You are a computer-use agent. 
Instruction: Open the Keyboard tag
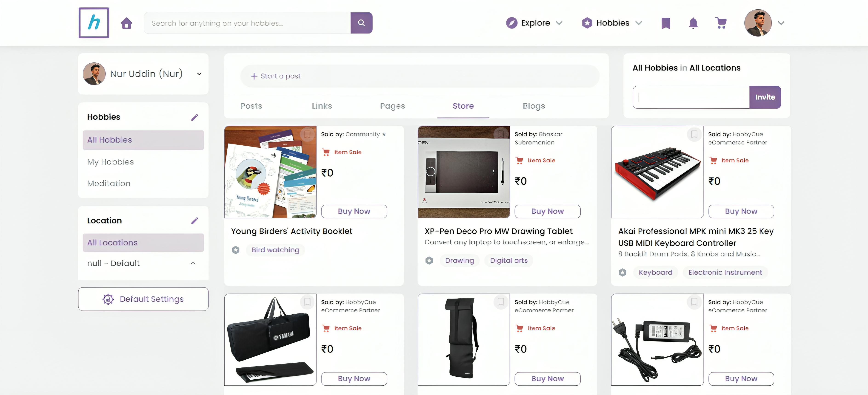tap(655, 272)
